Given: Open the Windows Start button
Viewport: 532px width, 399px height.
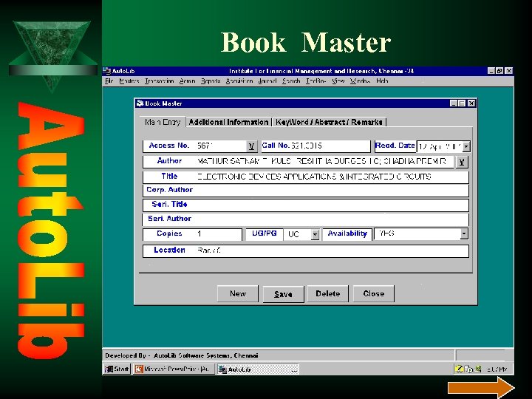Looking at the screenshot, I should click(117, 369).
